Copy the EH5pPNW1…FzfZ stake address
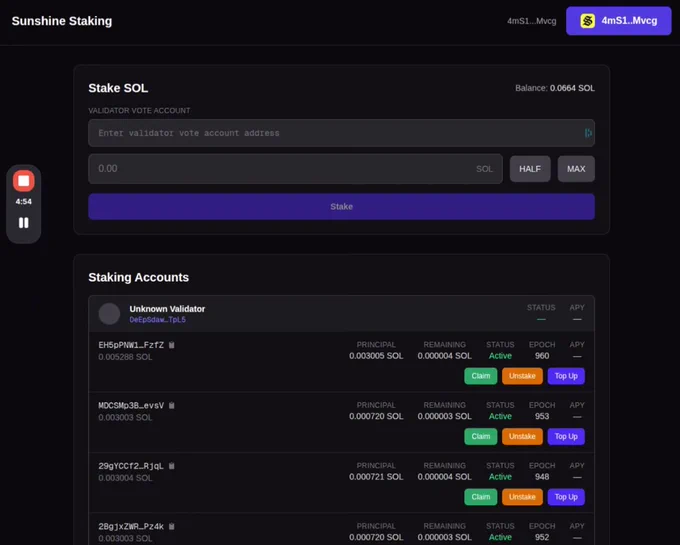 [172, 345]
